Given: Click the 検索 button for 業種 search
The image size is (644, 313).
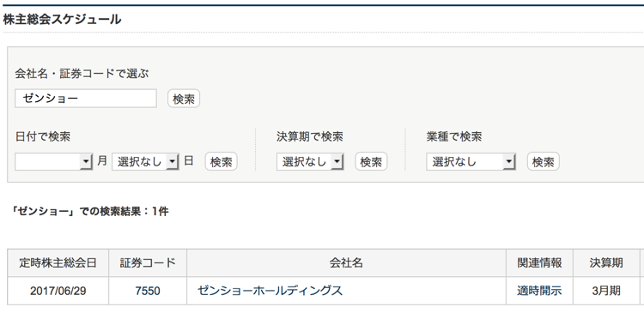Looking at the screenshot, I should tap(543, 161).
